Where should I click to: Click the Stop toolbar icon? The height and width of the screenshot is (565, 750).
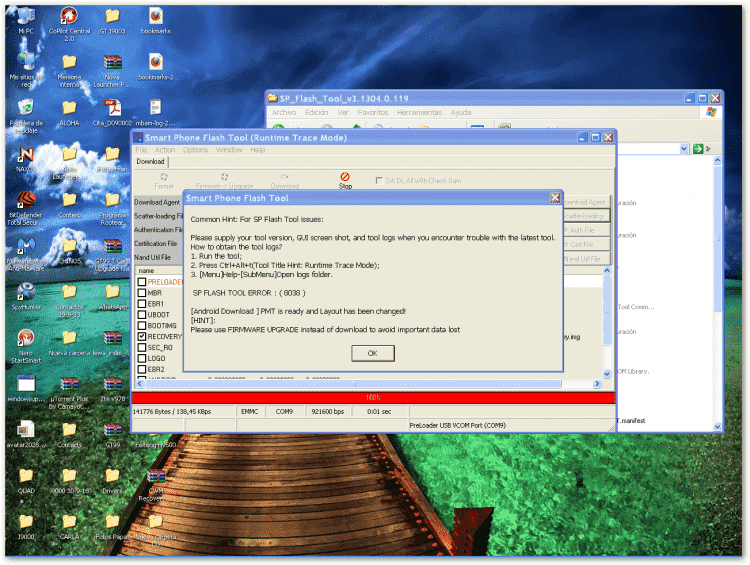point(345,180)
